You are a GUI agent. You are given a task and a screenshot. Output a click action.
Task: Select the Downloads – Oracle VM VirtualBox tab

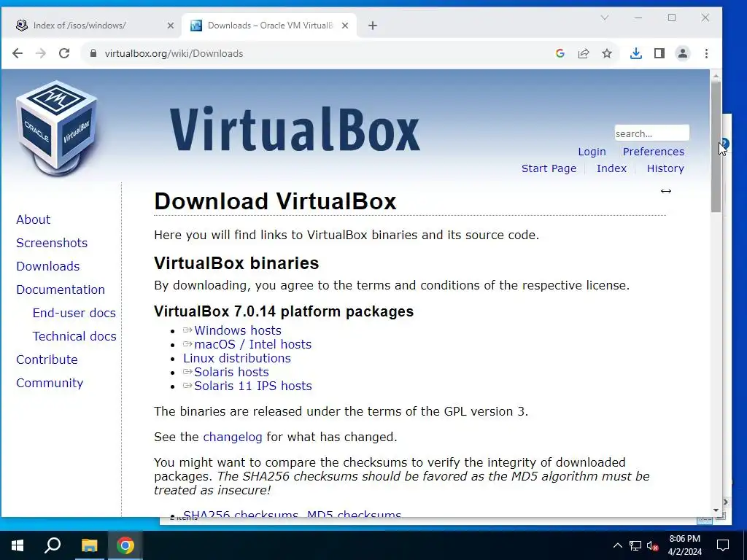269,26
